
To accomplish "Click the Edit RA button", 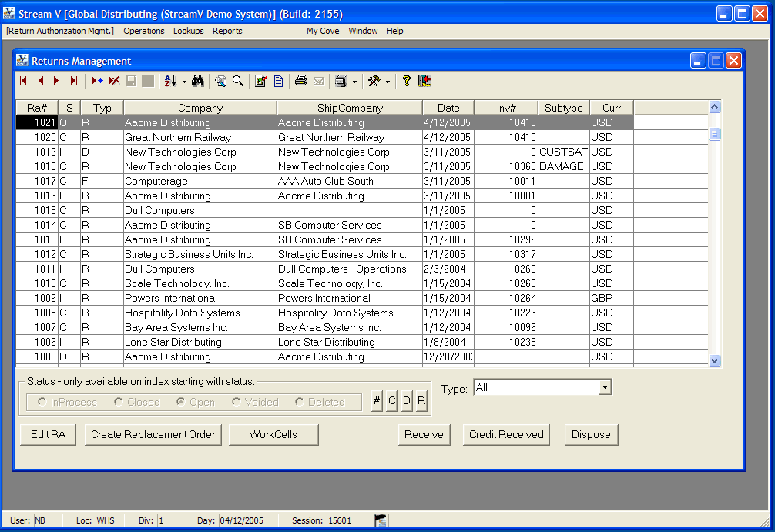I will (x=48, y=435).
